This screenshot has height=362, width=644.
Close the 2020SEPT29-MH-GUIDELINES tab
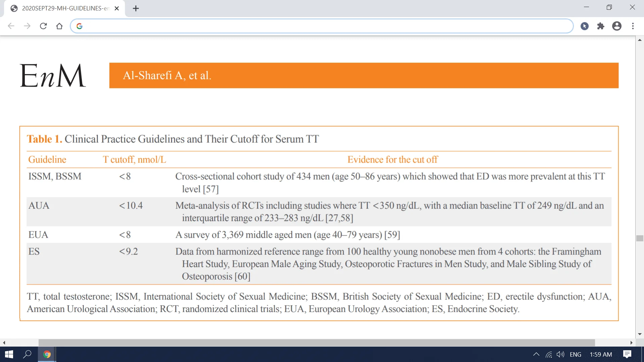[117, 8]
